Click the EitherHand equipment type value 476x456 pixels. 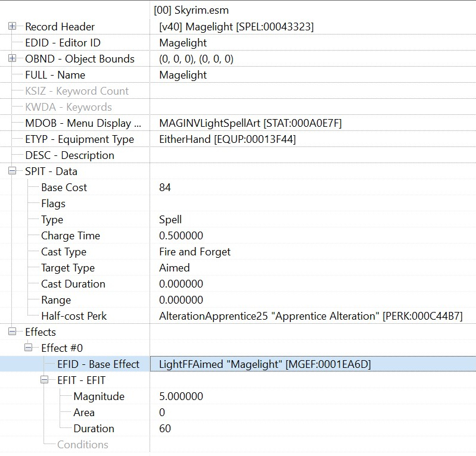click(228, 139)
